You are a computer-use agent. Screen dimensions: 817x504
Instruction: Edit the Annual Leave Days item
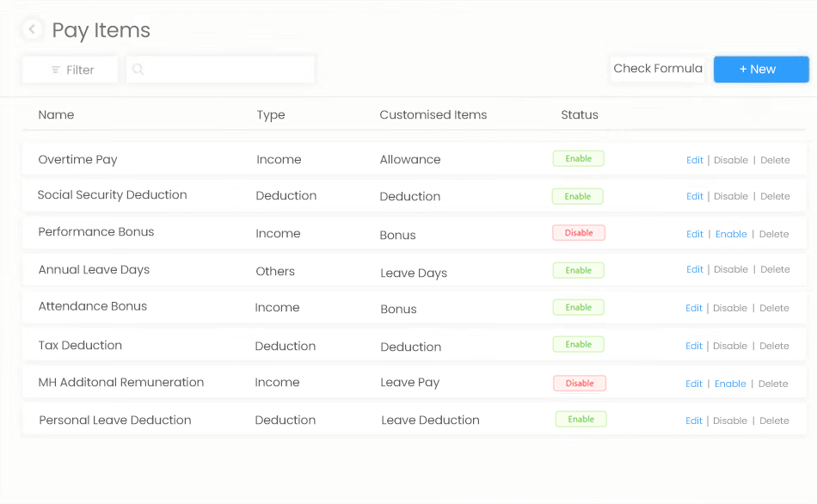point(695,269)
